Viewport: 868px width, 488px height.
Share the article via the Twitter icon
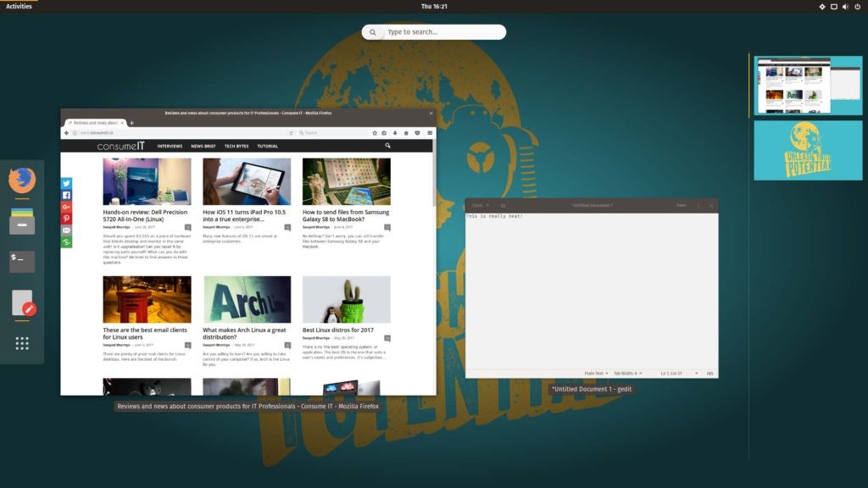pos(65,182)
